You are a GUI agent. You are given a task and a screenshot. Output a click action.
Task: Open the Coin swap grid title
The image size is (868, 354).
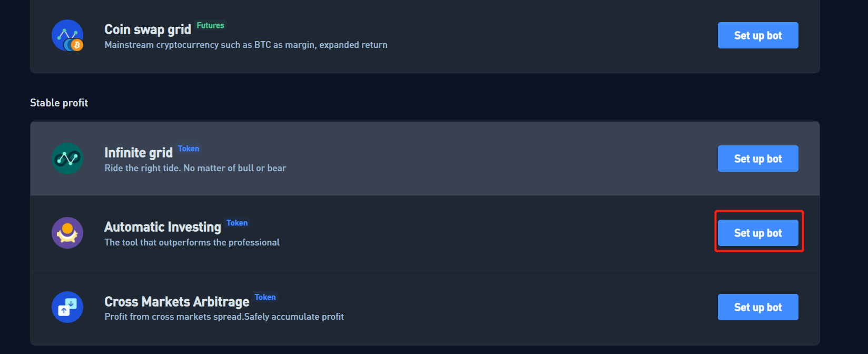pyautogui.click(x=147, y=29)
